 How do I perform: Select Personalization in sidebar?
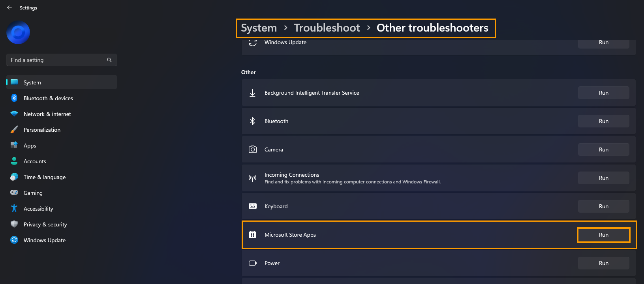click(62, 129)
